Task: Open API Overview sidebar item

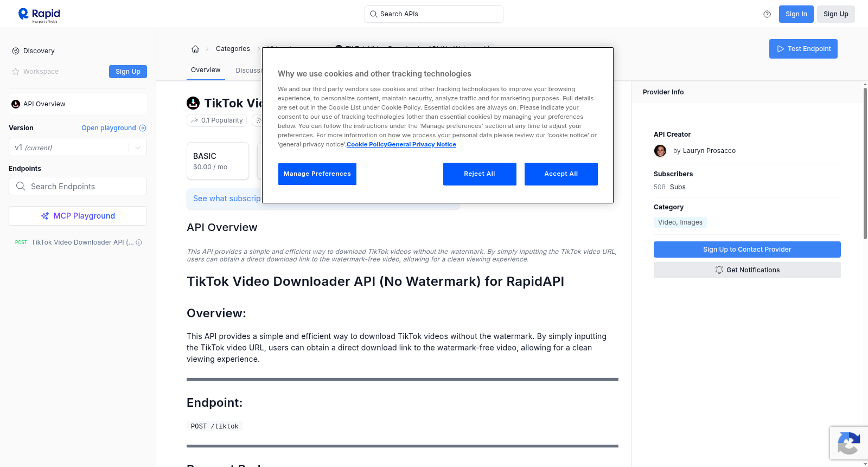Action: tap(78, 104)
